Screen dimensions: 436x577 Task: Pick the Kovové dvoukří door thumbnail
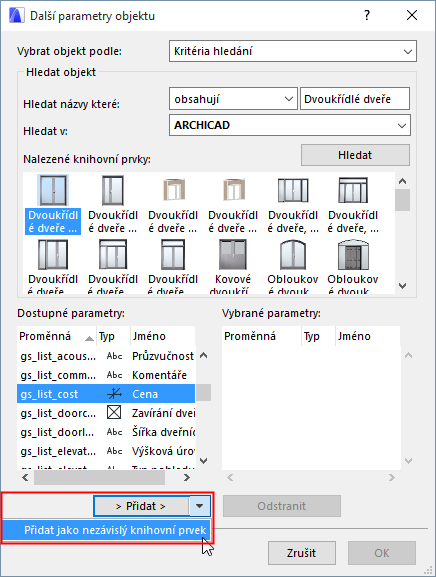click(x=233, y=255)
